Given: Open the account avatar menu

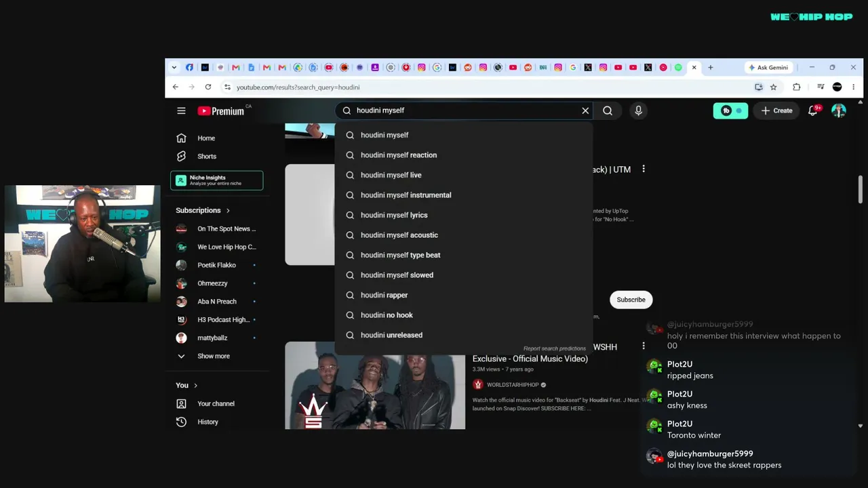Looking at the screenshot, I should pos(839,110).
